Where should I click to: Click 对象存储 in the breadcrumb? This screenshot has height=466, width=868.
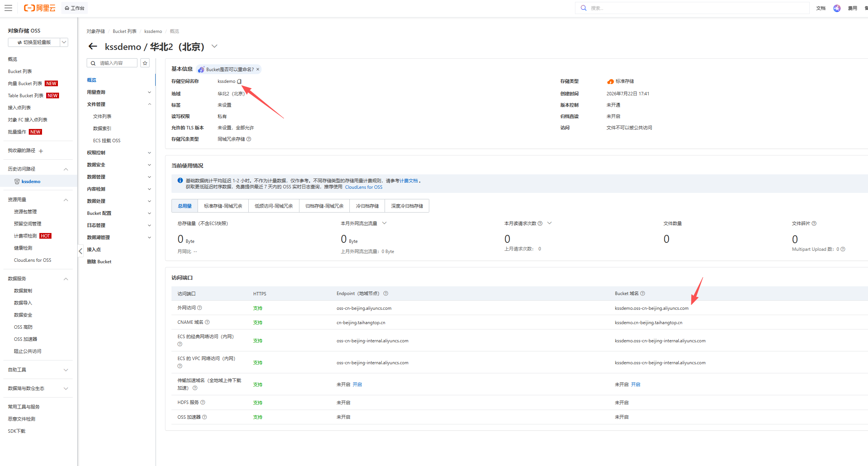[96, 31]
